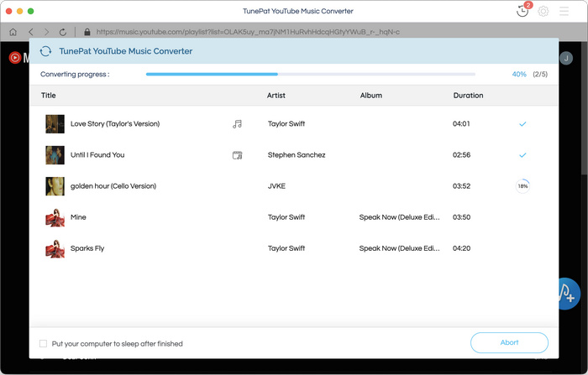This screenshot has height=375, width=588.
Task: Click the TunePat converter sync logo icon
Action: [45, 51]
